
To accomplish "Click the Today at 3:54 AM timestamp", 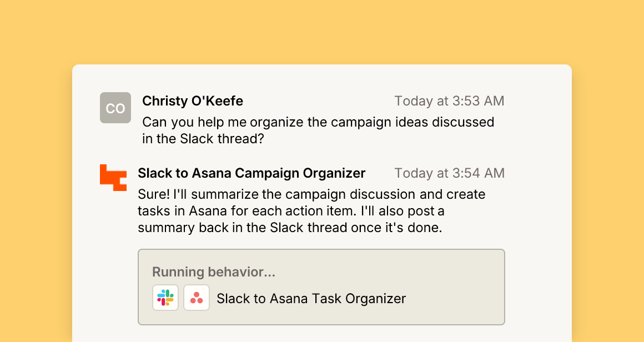I will 449,173.
